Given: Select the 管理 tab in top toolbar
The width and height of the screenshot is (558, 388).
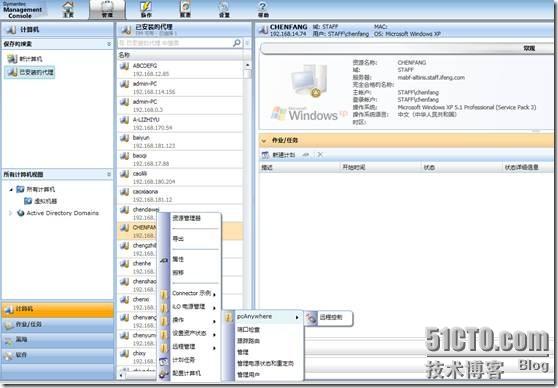Looking at the screenshot, I should (107, 9).
